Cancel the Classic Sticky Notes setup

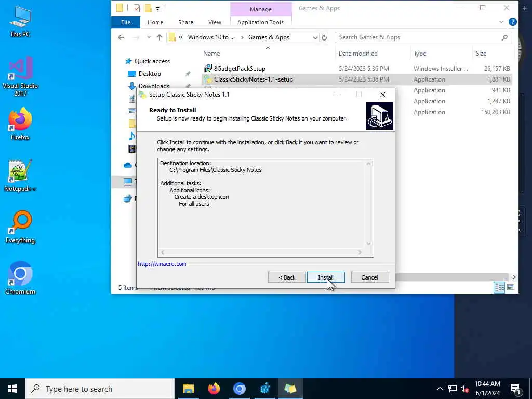click(x=369, y=277)
